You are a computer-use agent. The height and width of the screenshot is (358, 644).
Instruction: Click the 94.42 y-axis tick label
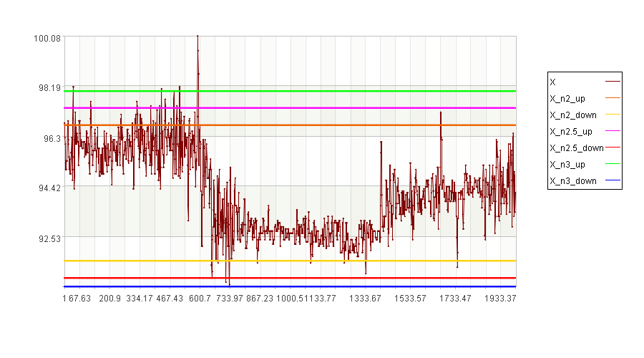tap(49, 188)
